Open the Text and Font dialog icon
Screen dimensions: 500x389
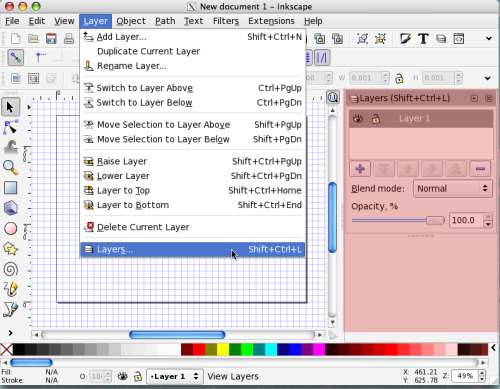423,39
